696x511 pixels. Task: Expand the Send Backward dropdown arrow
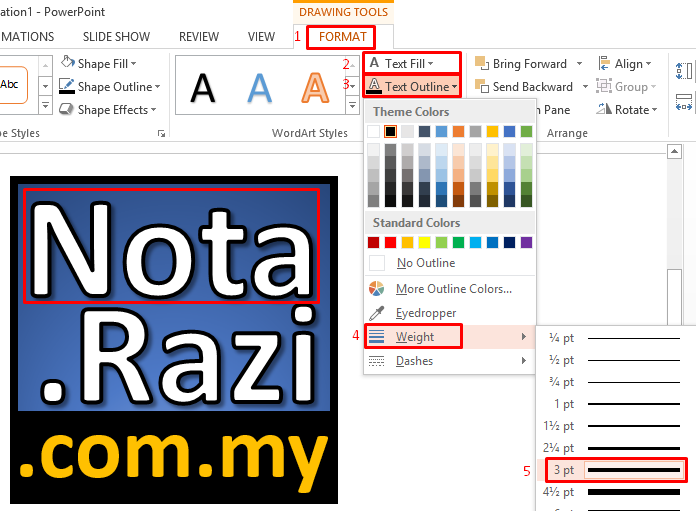585,87
